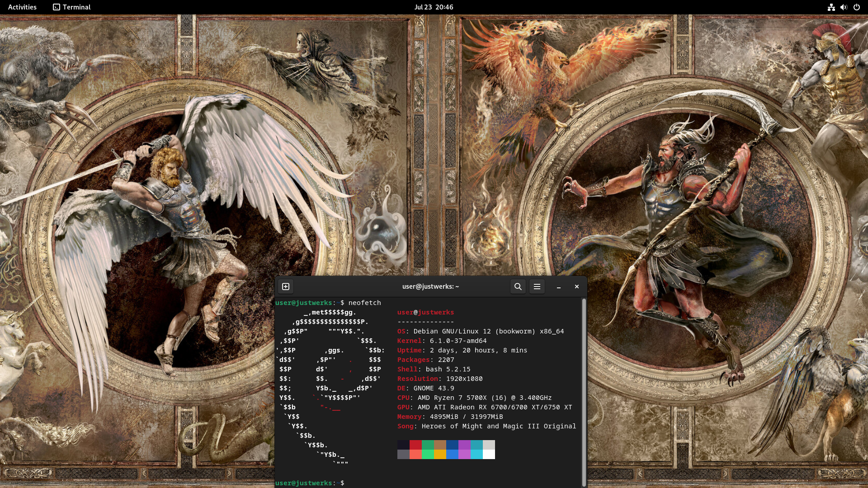Click the 'GPU: AMD ATI Radeon RX' line
The width and height of the screenshot is (868, 488).
click(x=485, y=407)
